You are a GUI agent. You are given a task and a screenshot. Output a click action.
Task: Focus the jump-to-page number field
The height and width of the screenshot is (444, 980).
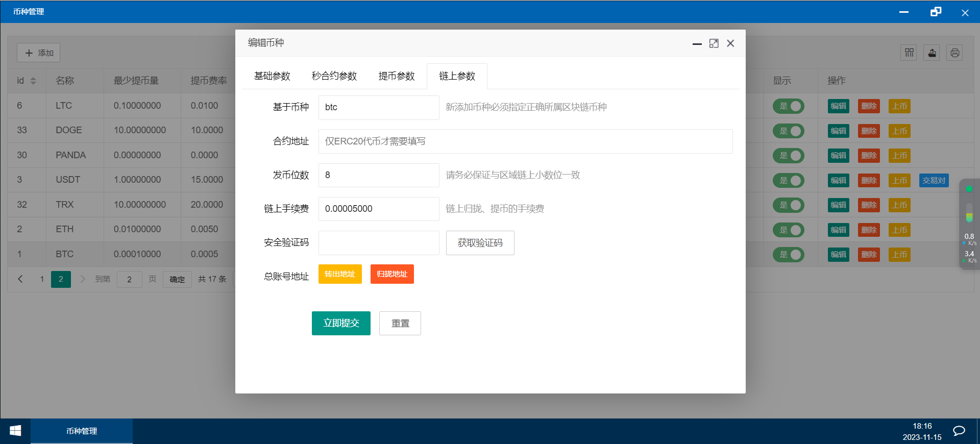click(129, 279)
